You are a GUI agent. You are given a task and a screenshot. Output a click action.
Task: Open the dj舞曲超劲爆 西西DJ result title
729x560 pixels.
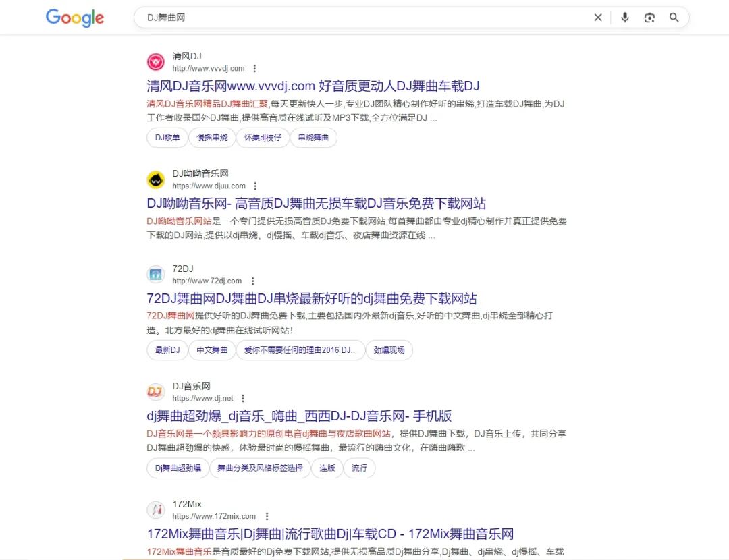click(x=299, y=416)
